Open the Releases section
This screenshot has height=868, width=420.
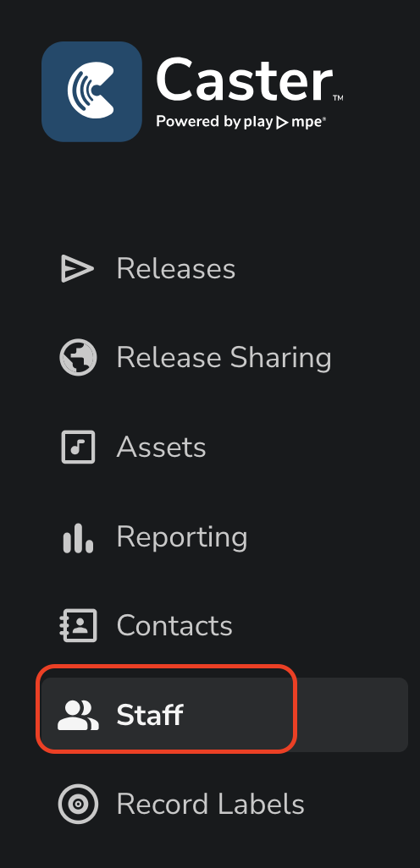pyautogui.click(x=175, y=268)
